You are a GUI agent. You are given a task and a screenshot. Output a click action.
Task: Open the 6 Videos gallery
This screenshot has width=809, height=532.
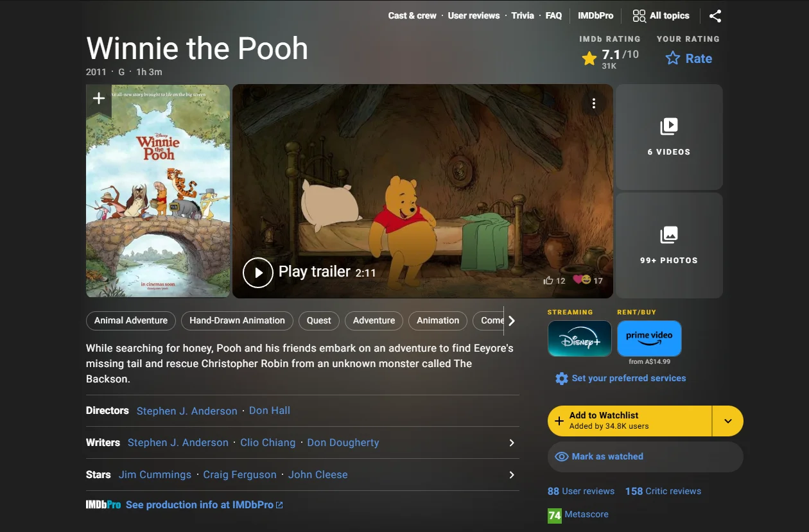click(669, 137)
